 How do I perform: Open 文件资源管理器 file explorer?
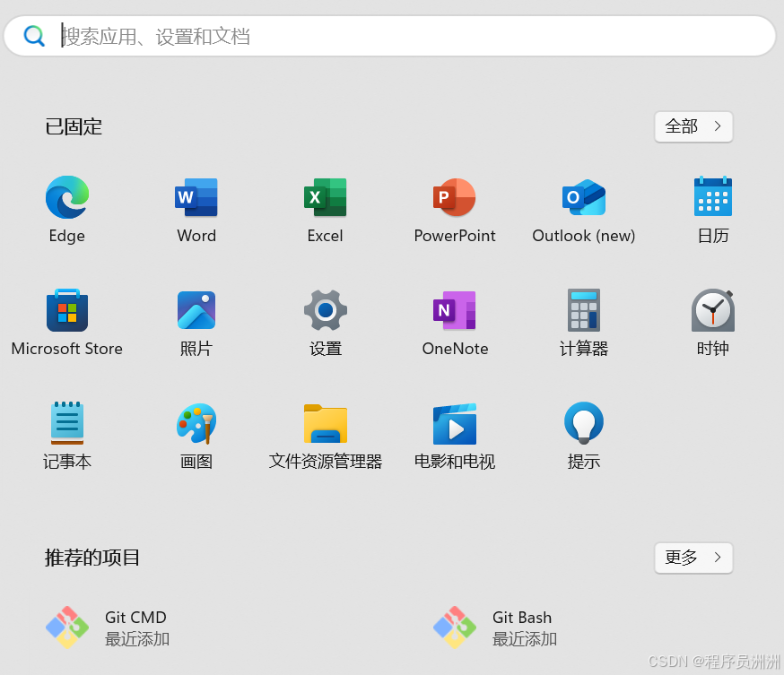pyautogui.click(x=326, y=423)
